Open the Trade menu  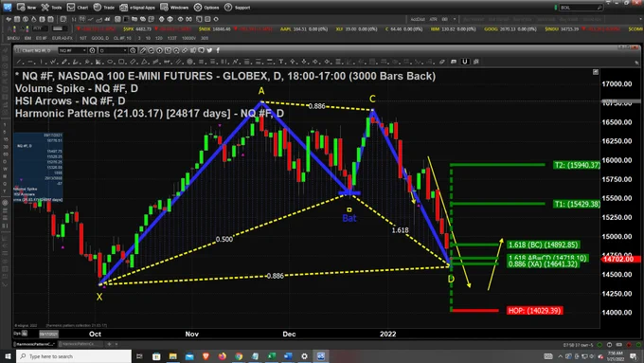click(104, 7)
